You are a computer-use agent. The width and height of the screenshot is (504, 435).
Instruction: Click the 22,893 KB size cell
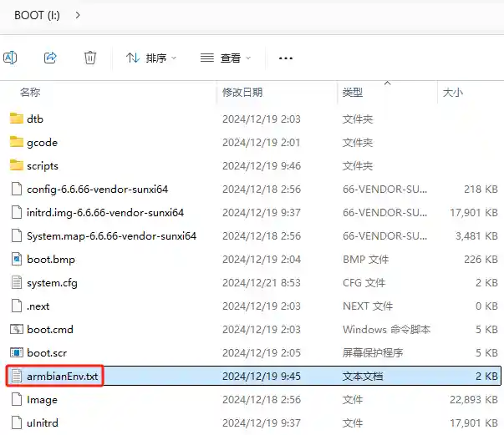pos(474,400)
